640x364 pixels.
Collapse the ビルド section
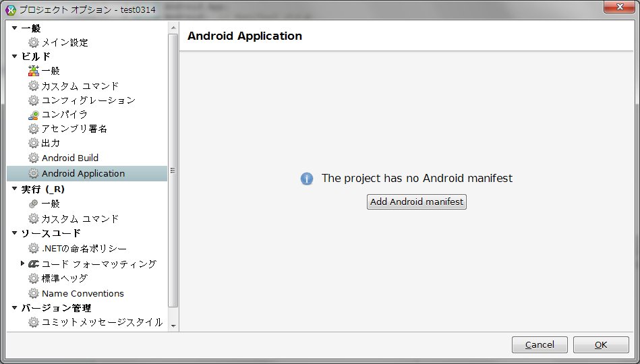point(15,57)
